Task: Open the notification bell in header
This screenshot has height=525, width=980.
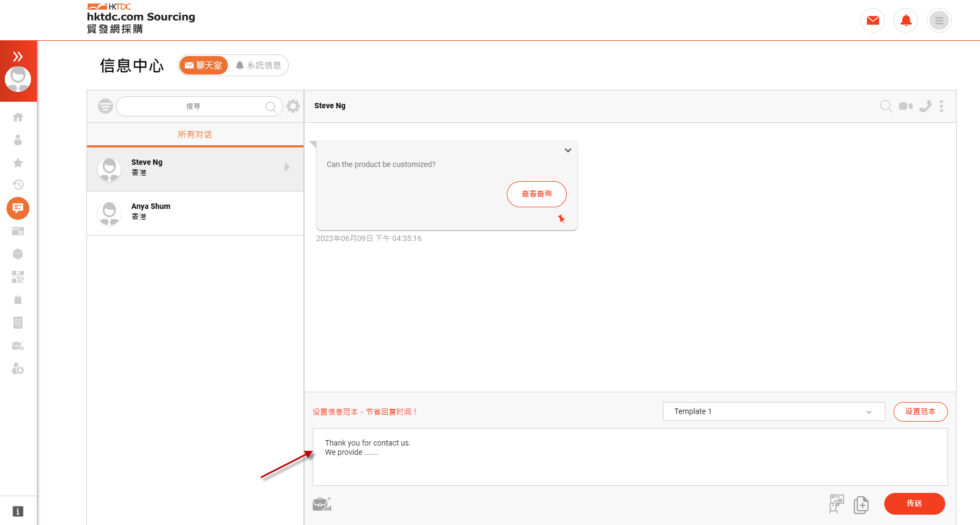Action: (x=906, y=21)
